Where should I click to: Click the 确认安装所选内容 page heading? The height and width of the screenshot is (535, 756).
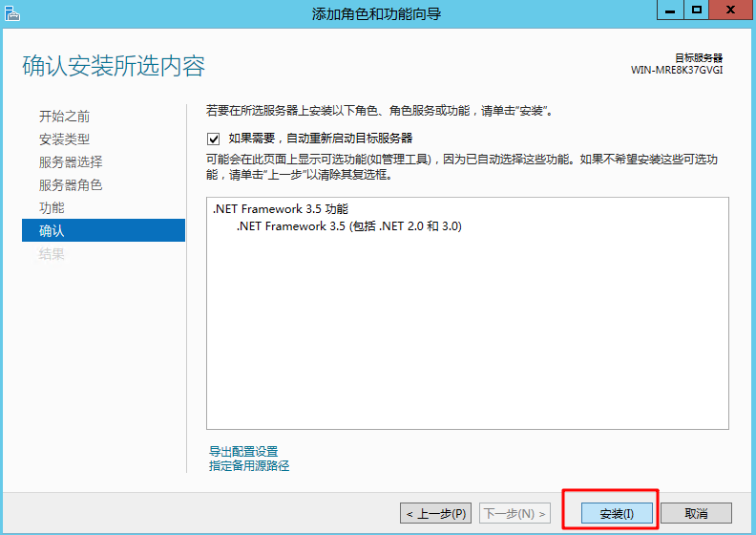[x=114, y=66]
